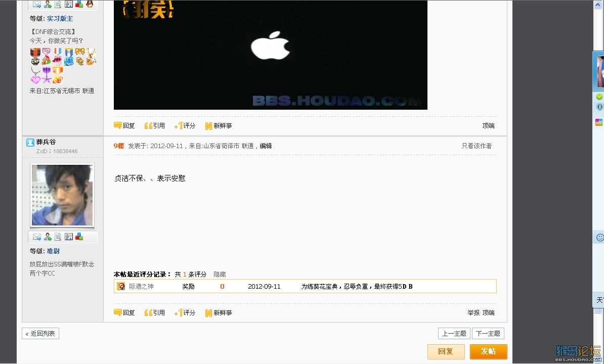The width and height of the screenshot is (604, 364).
Task: Open 葬兵谷 username link
Action: click(46, 142)
